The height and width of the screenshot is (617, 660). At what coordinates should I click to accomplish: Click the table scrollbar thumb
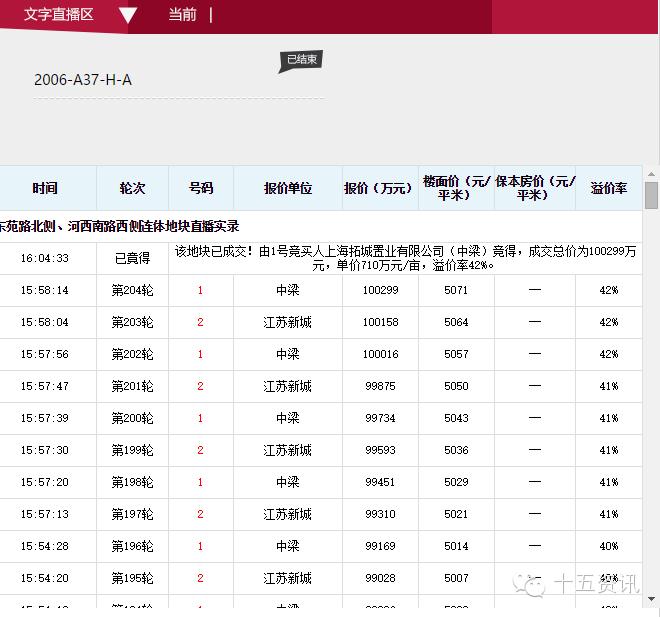tap(651, 195)
